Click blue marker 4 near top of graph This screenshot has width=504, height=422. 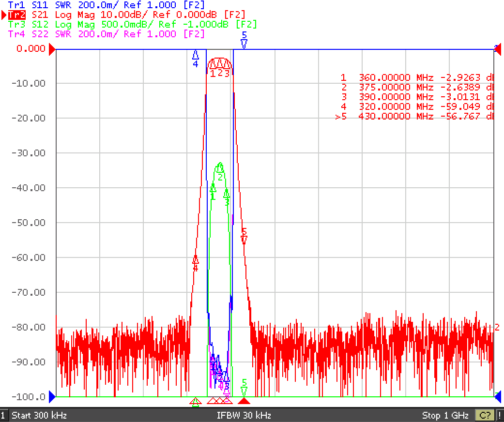click(x=196, y=59)
